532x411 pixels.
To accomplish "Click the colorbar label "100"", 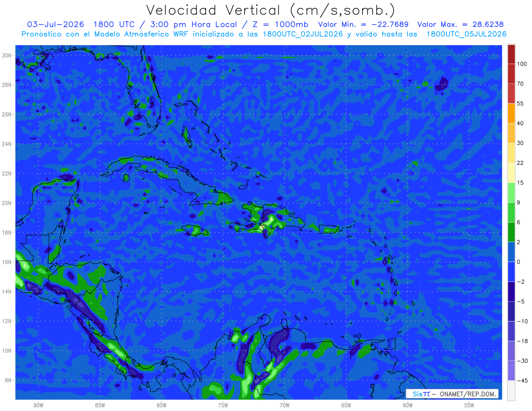I will (x=522, y=64).
